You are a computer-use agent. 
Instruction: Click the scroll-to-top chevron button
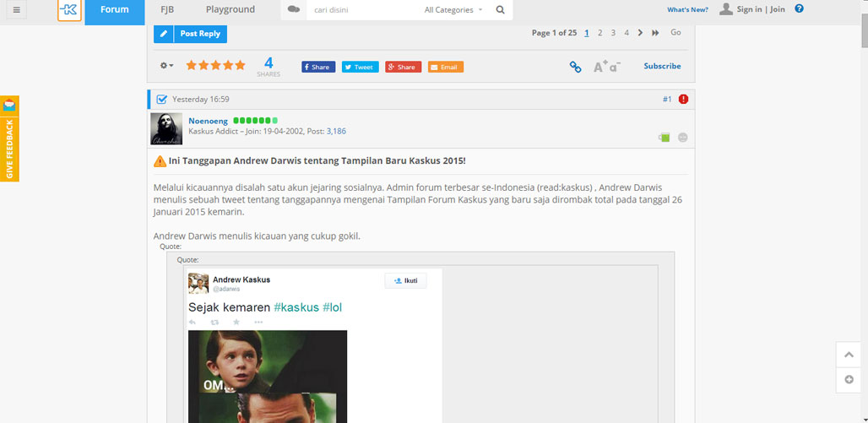849,355
